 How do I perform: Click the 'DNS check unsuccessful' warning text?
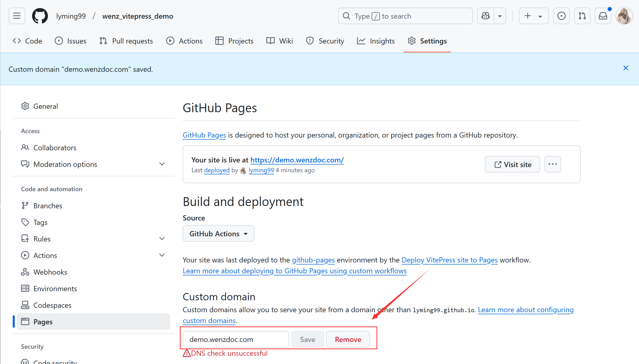229,353
